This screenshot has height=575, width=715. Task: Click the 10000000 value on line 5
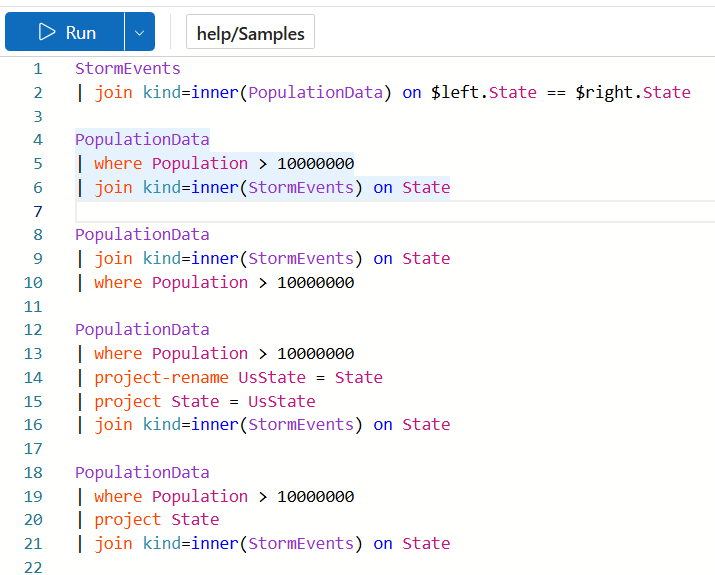point(316,164)
